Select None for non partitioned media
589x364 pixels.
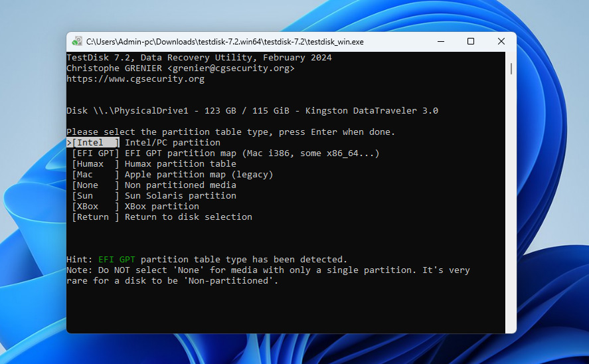click(x=96, y=185)
